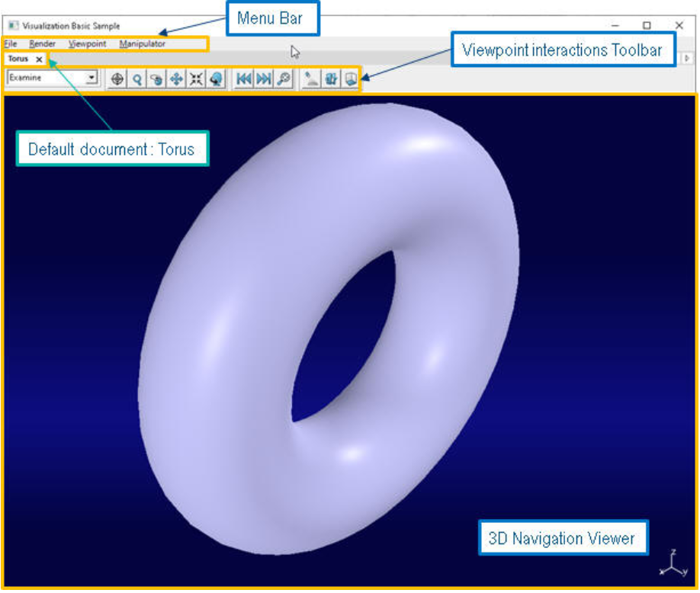Open the File menu
This screenshot has width=700, height=593.
10,43
